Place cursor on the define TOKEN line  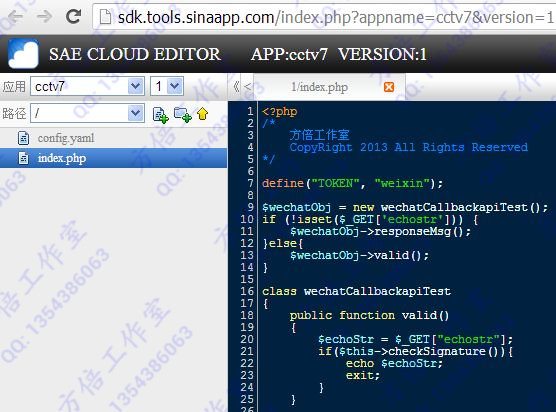352,183
